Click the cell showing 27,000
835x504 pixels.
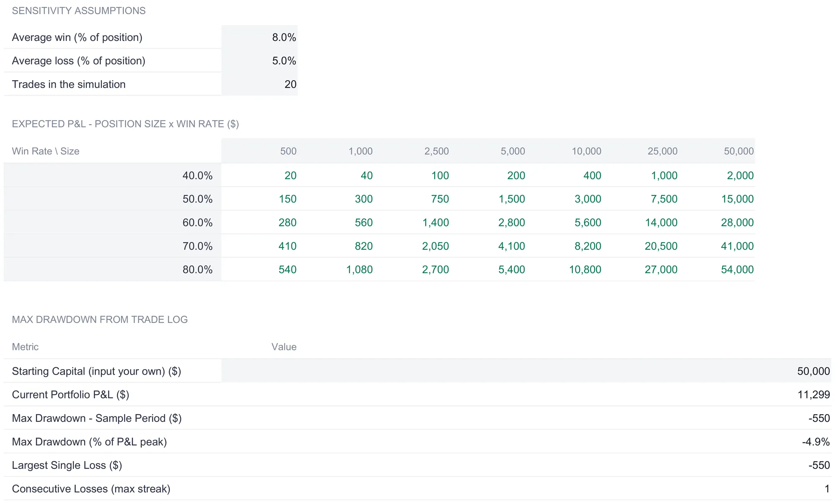point(661,269)
